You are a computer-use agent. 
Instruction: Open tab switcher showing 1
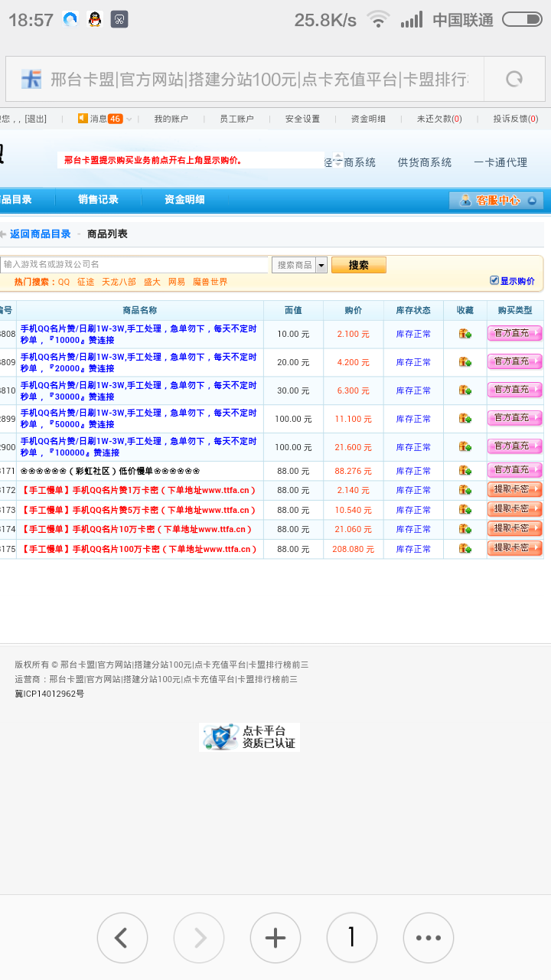352,937
